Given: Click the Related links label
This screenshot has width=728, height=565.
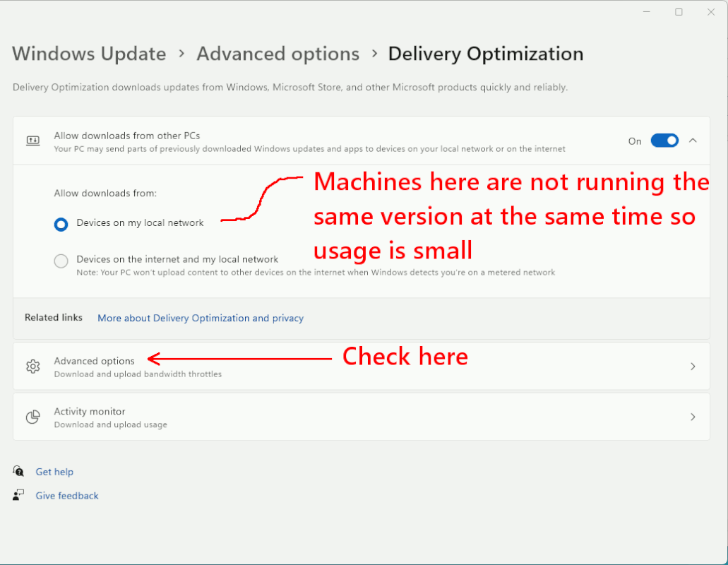Looking at the screenshot, I should pos(54,318).
